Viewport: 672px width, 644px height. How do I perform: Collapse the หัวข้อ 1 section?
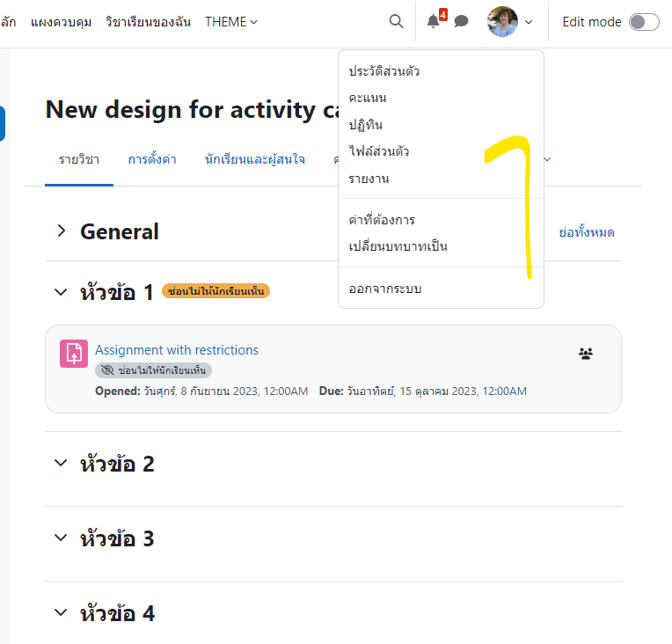61,292
